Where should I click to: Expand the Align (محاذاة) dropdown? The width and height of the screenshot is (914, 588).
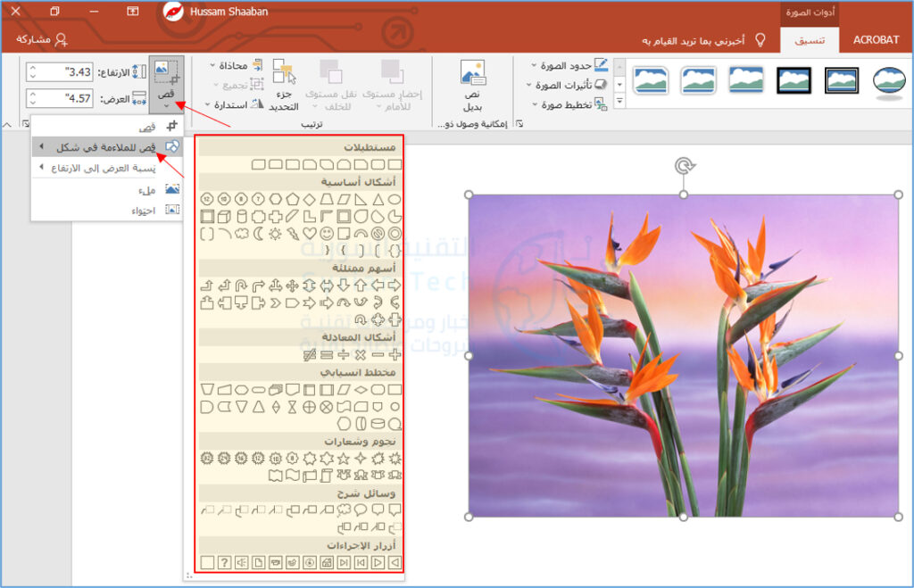point(237,66)
